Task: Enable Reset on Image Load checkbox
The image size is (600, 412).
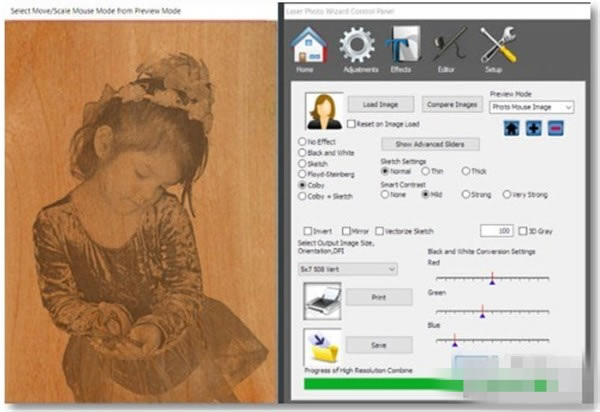Action: click(351, 124)
